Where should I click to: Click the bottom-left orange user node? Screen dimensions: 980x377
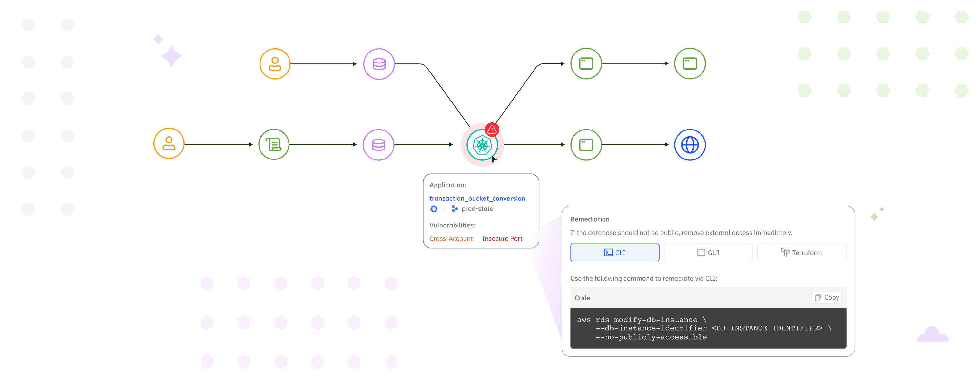(169, 143)
